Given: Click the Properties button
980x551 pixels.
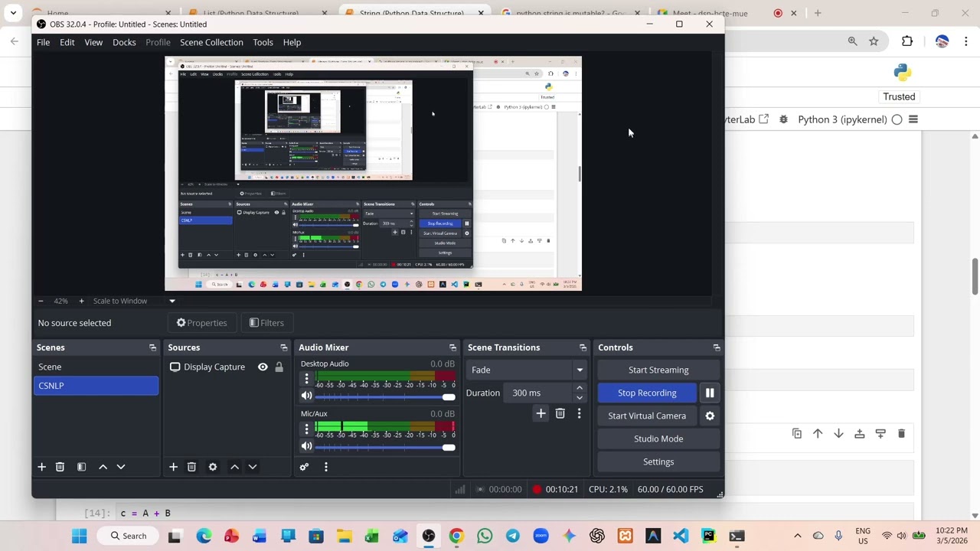Looking at the screenshot, I should coord(201,323).
